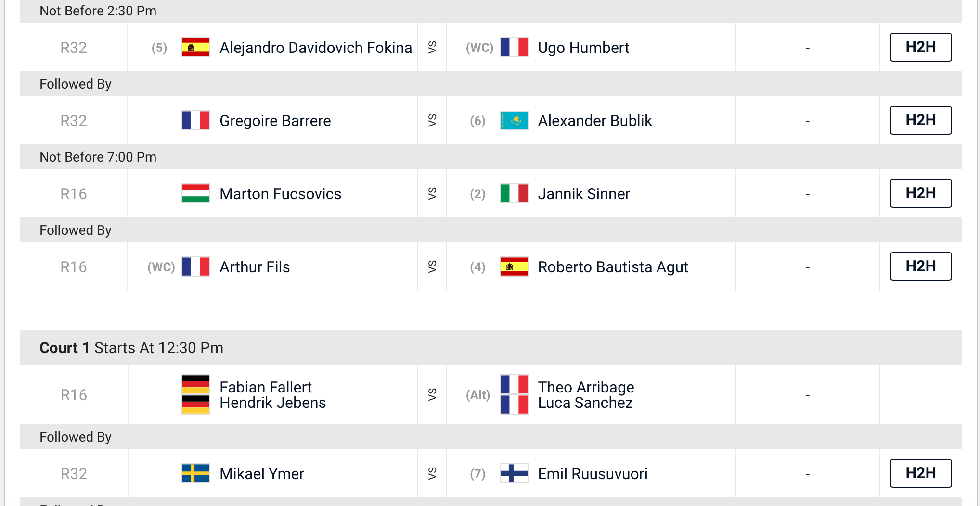Click Sweden flag next to Mikael Ymer

195,474
